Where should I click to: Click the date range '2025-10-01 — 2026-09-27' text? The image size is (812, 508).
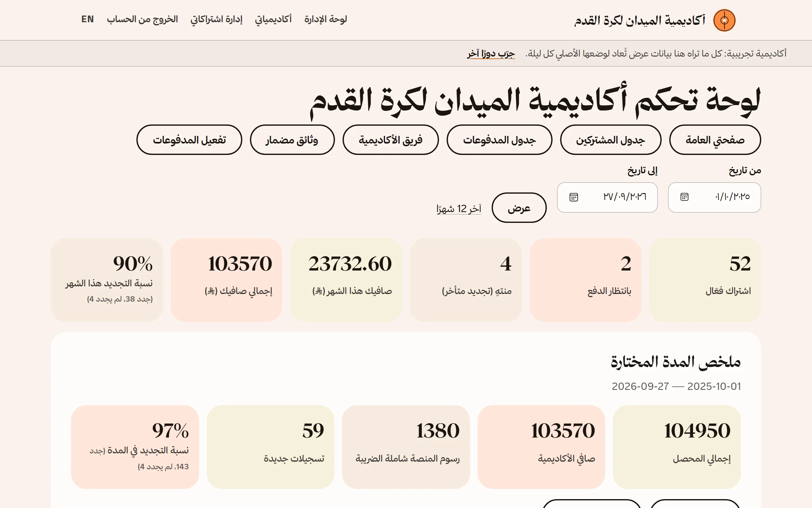click(x=676, y=386)
